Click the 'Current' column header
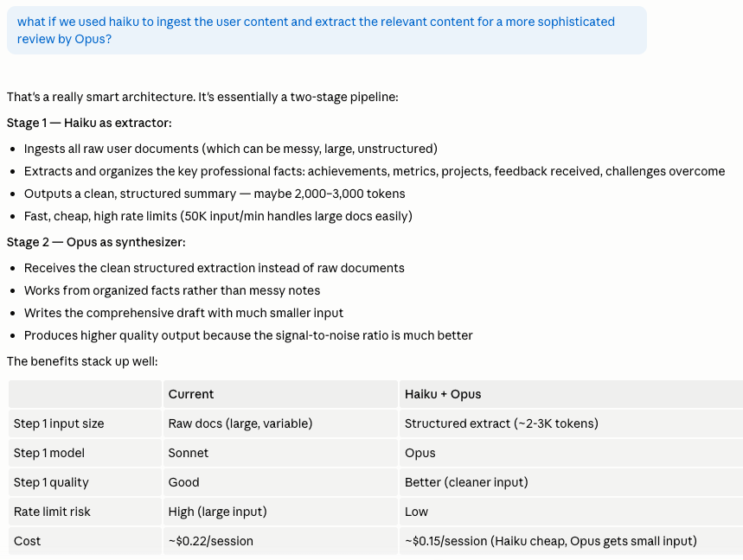The height and width of the screenshot is (560, 743). pos(280,394)
